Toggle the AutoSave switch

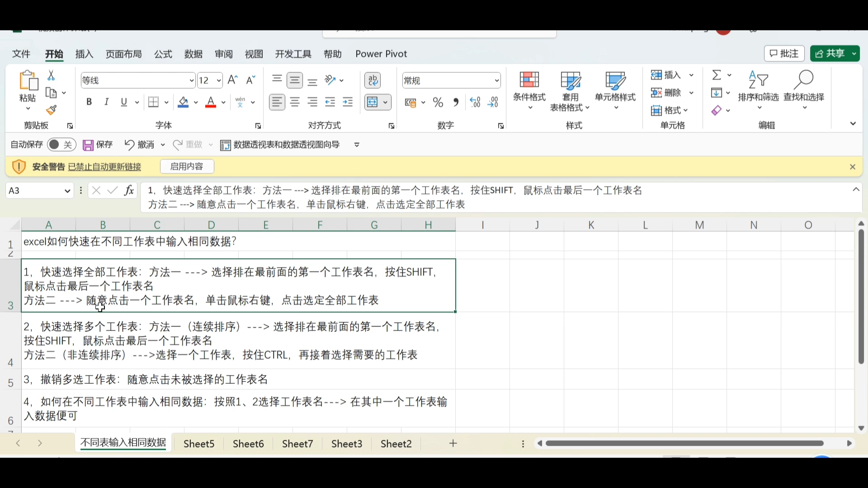pos(61,145)
